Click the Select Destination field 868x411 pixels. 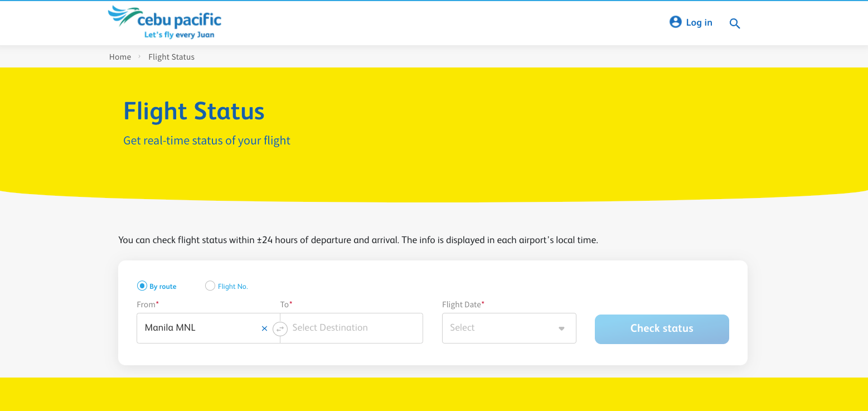click(x=352, y=328)
